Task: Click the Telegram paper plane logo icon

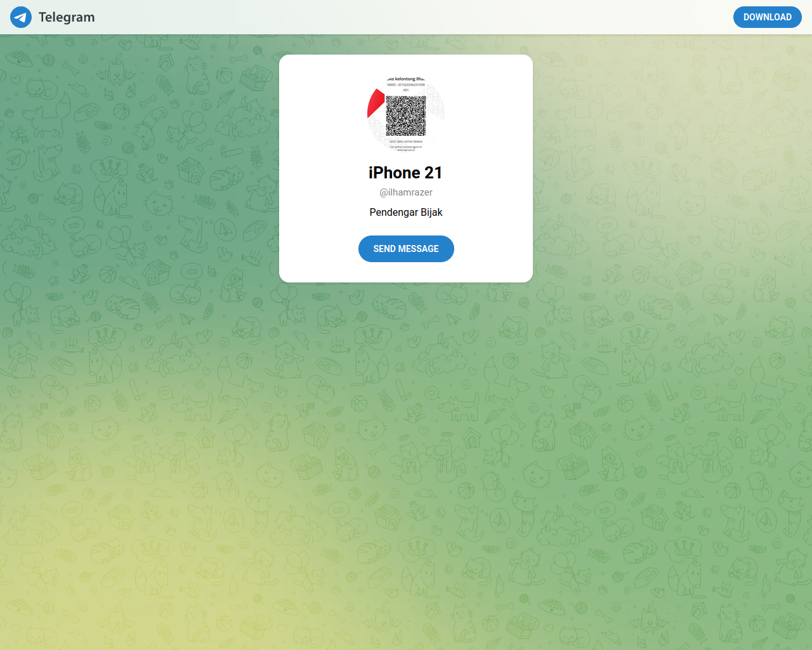Action: [x=21, y=17]
